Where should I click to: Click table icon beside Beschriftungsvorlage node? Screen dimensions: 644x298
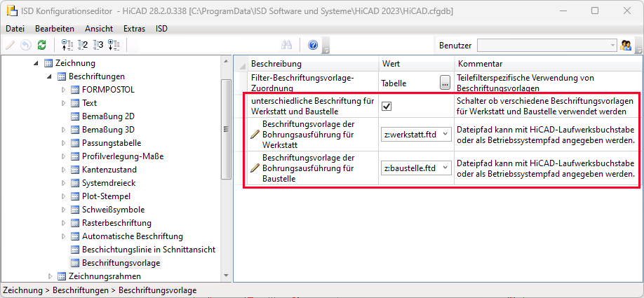tap(75, 262)
